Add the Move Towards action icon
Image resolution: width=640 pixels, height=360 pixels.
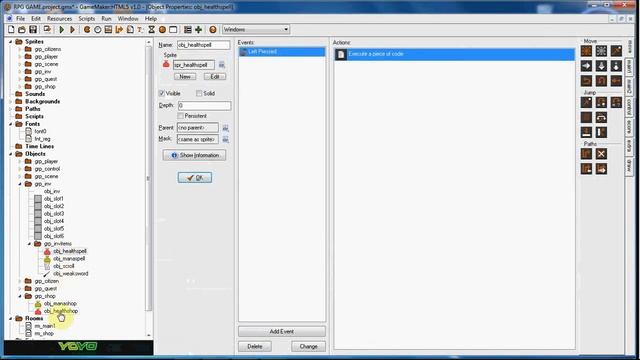[616, 51]
